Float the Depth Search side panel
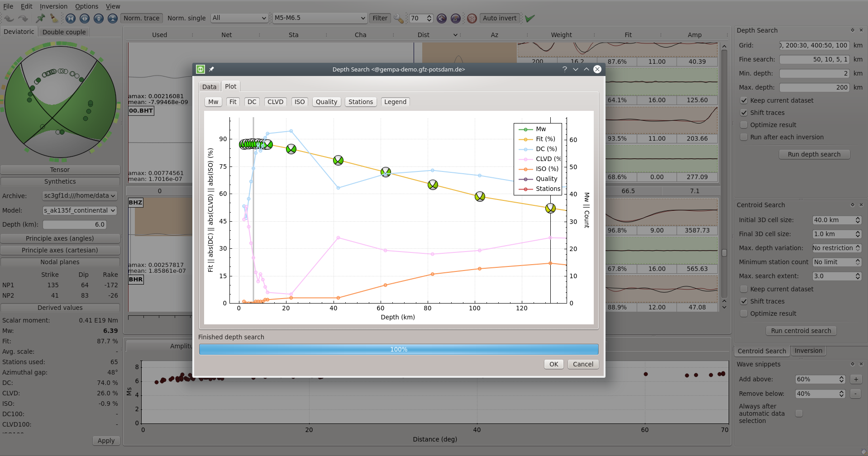The height and width of the screenshot is (456, 868). tap(853, 30)
